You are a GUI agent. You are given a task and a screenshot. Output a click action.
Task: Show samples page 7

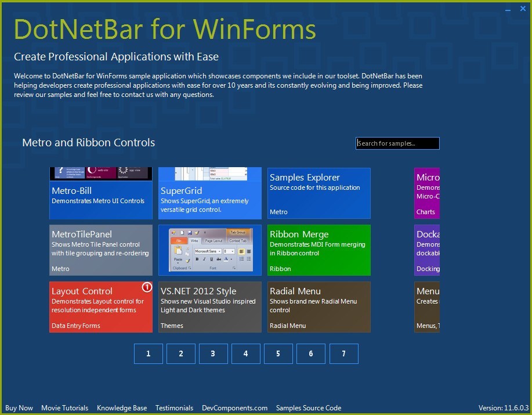pyautogui.click(x=343, y=353)
